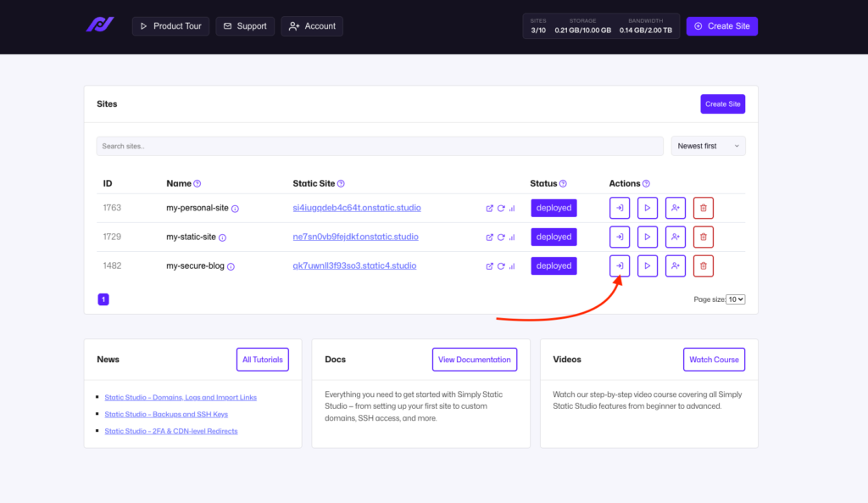Add user to my-static-site
868x503 pixels.
(676, 237)
